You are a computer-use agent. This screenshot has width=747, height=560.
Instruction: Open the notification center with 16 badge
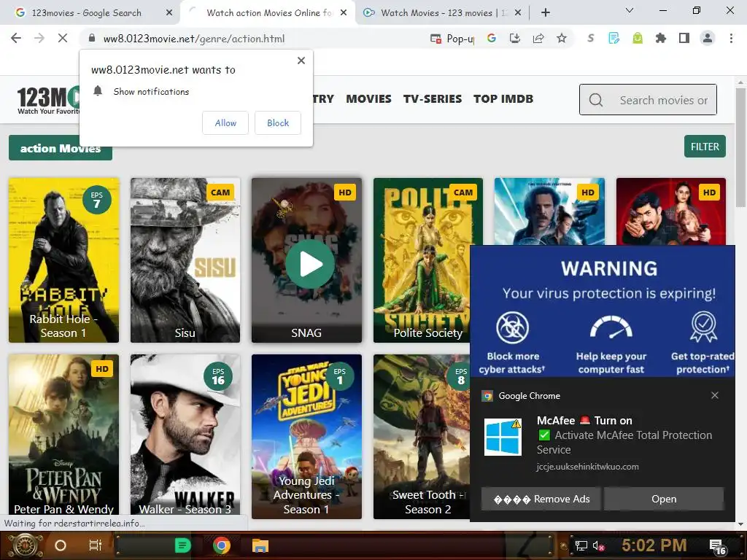[718, 547]
